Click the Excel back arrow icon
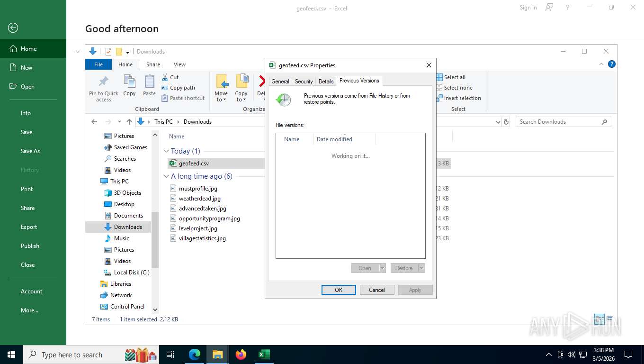 (x=13, y=28)
